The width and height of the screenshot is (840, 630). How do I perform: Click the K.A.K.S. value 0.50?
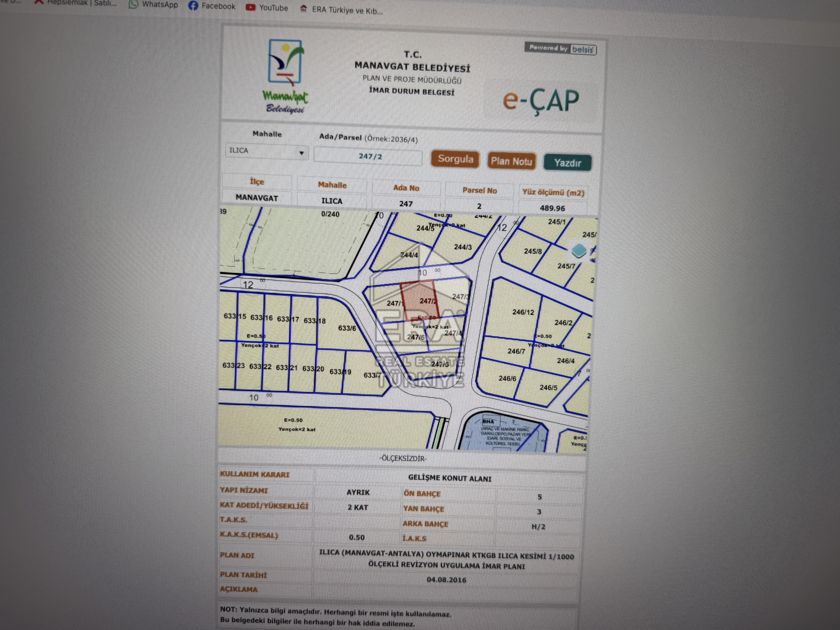point(357,537)
